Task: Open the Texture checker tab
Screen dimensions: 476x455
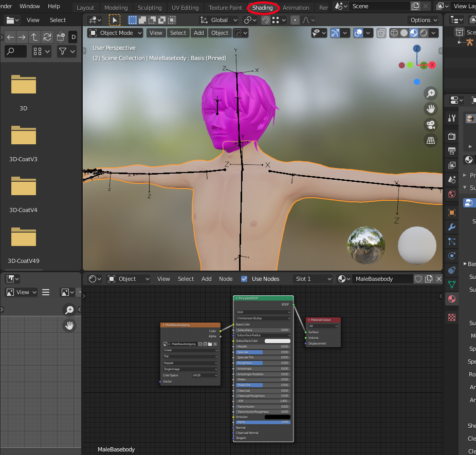Action: (x=452, y=317)
